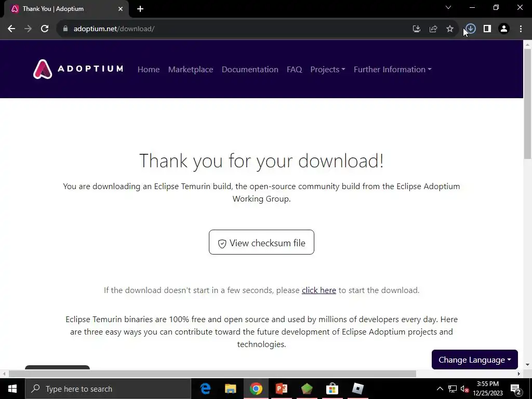This screenshot has width=532, height=399.
Task: Open Documentation navigation link
Action: coord(250,69)
